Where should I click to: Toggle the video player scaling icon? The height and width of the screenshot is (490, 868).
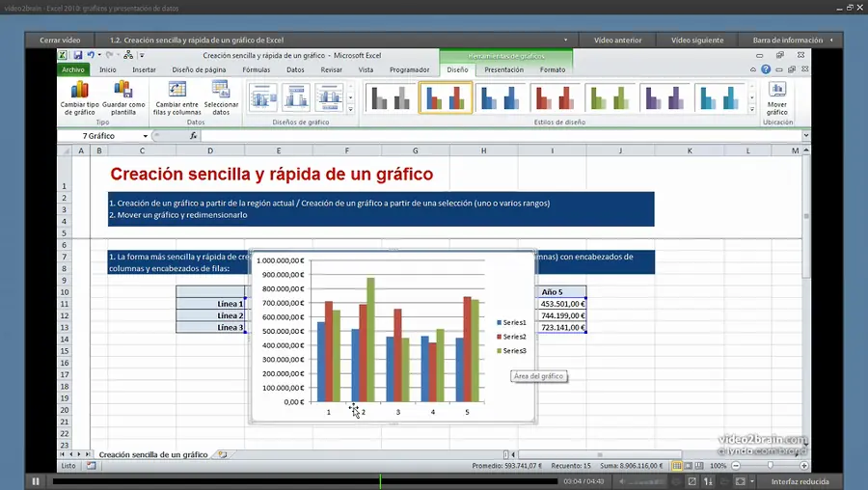(692, 481)
